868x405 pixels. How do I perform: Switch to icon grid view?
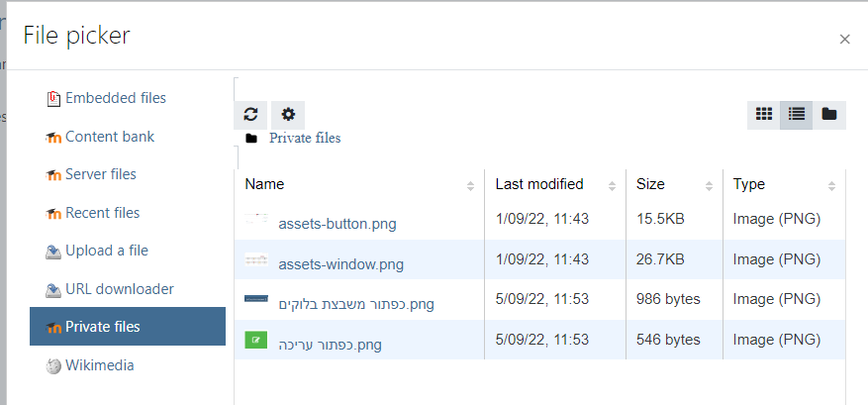pos(763,114)
